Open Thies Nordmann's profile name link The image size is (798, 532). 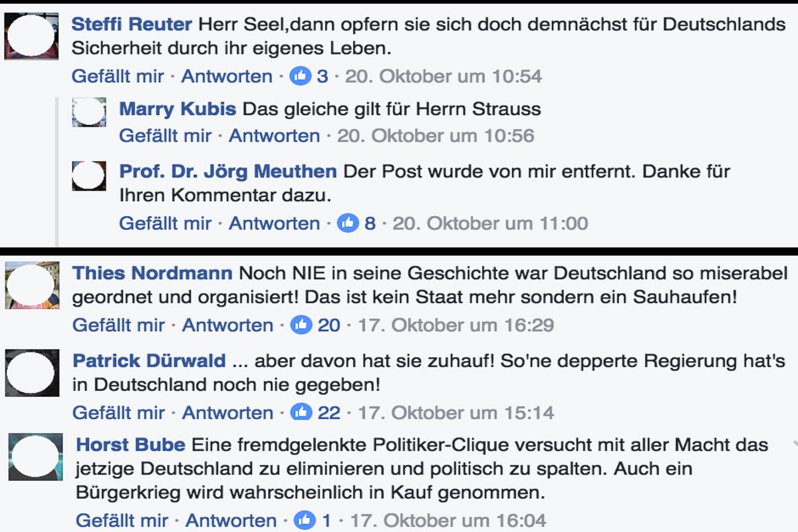[152, 273]
